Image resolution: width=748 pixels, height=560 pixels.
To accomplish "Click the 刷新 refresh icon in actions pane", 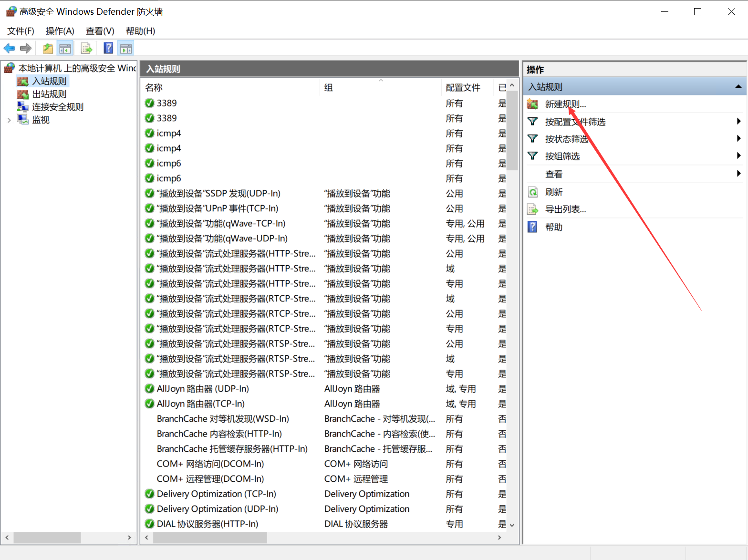I will [533, 192].
